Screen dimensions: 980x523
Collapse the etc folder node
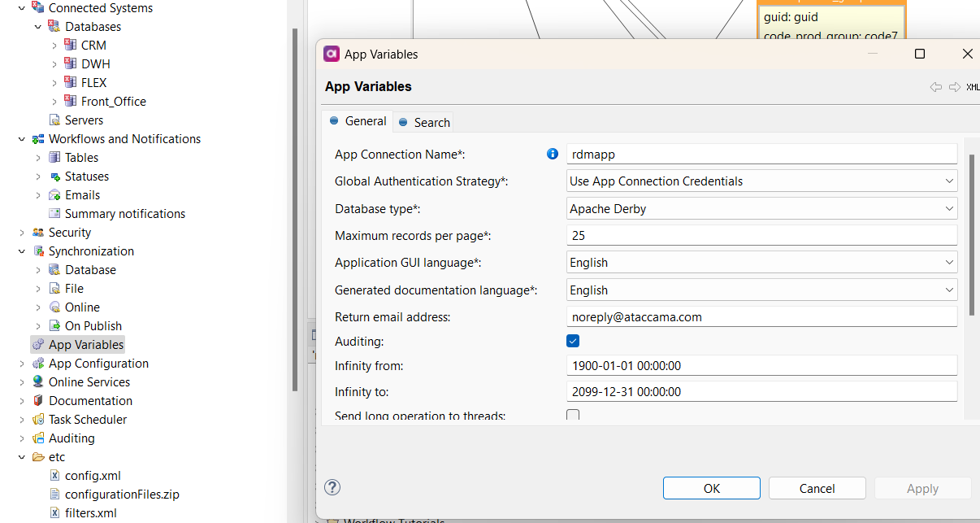21,457
